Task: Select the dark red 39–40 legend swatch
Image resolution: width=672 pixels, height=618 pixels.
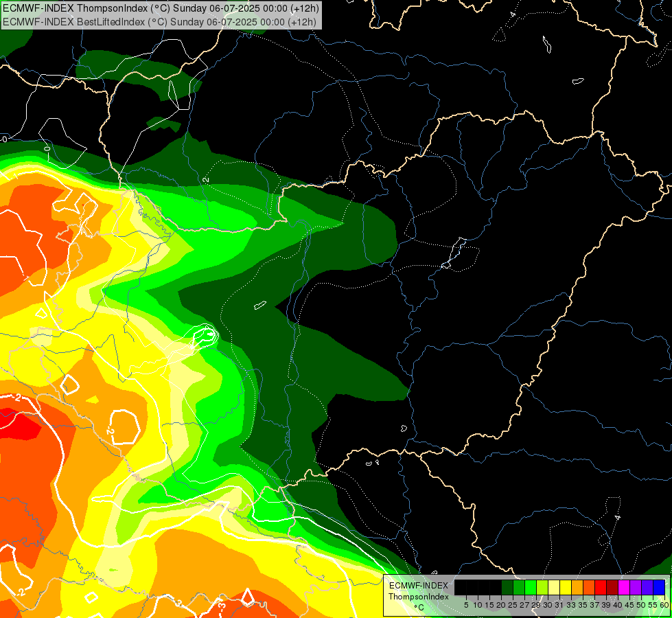Action: tap(612, 588)
